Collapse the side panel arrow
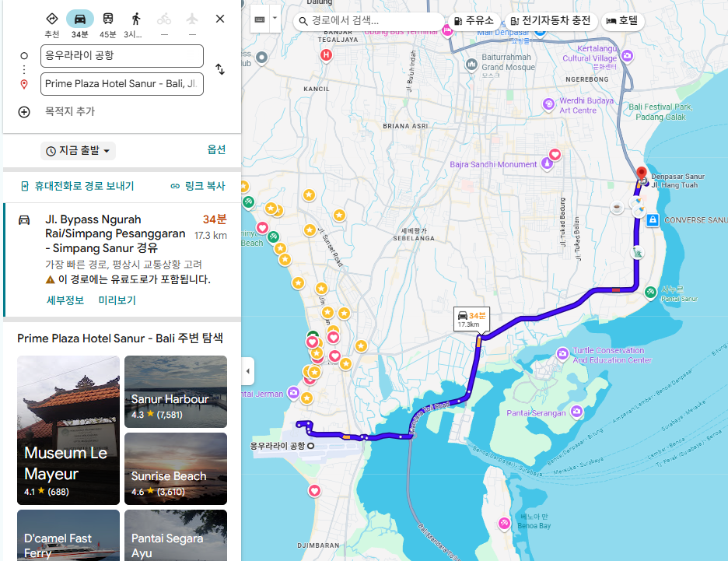 (x=248, y=371)
